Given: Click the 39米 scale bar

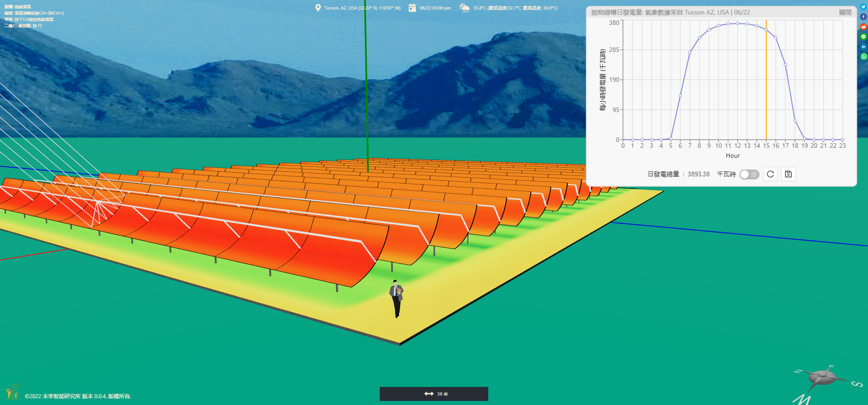Looking at the screenshot, I should pos(434,394).
